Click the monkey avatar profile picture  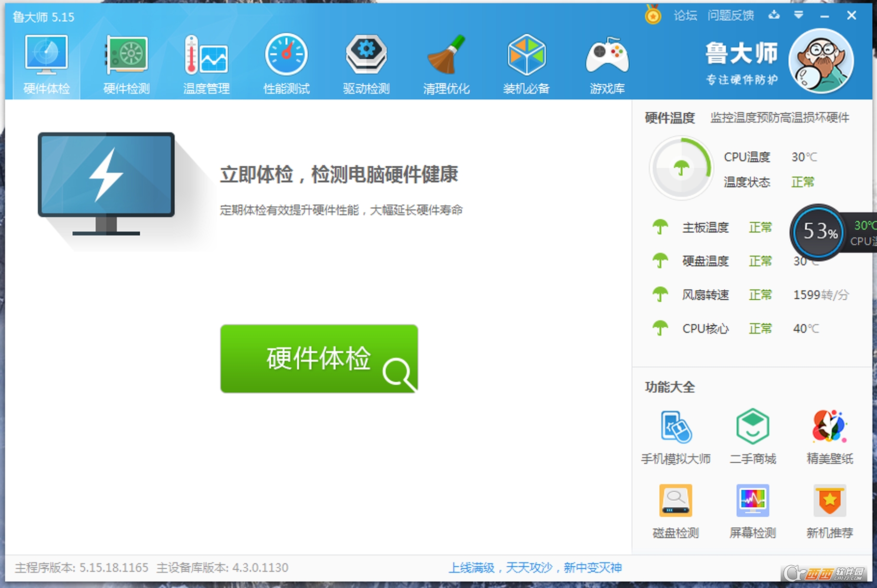tap(821, 61)
